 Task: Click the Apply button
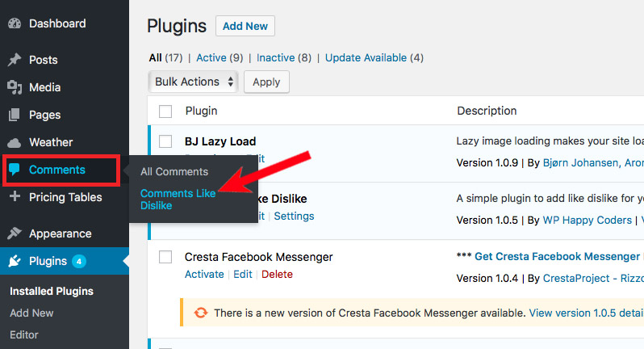click(x=266, y=82)
